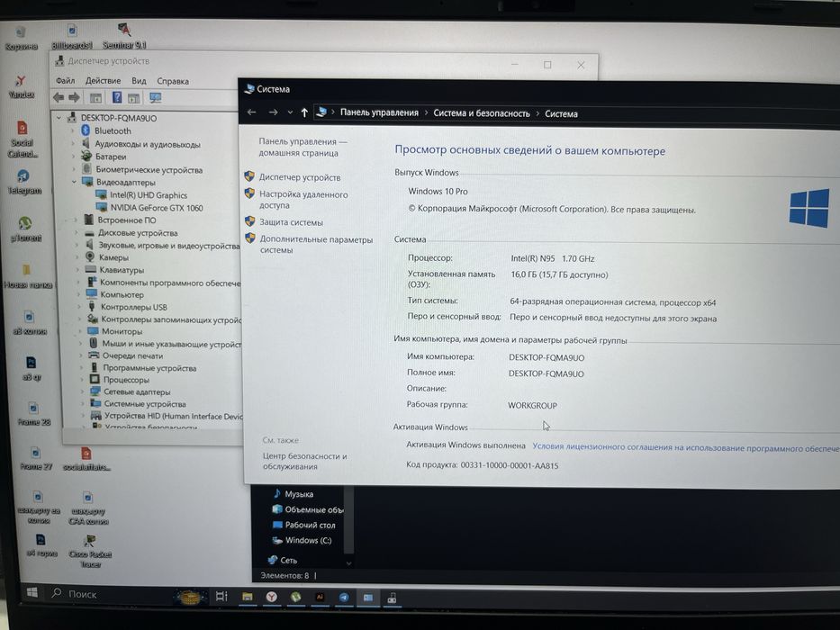Open Telegram desktop shortcut
This screenshot has height=630, width=840.
[x=23, y=182]
